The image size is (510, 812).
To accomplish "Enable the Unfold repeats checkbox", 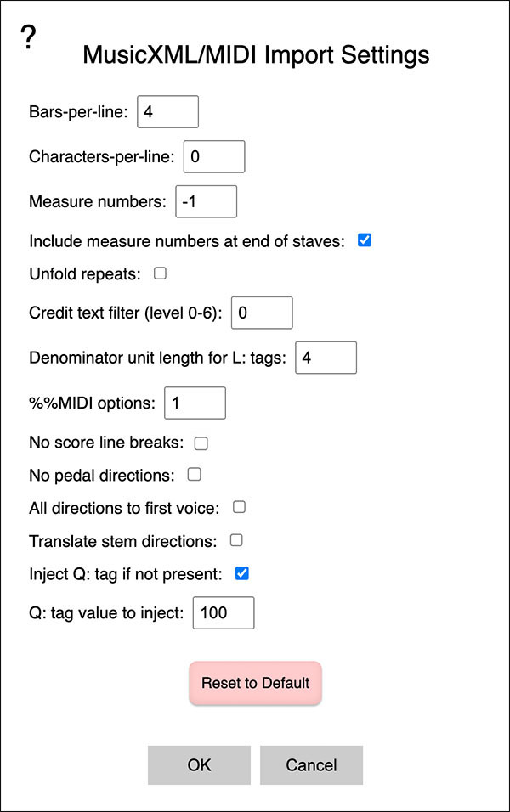I will (x=160, y=273).
